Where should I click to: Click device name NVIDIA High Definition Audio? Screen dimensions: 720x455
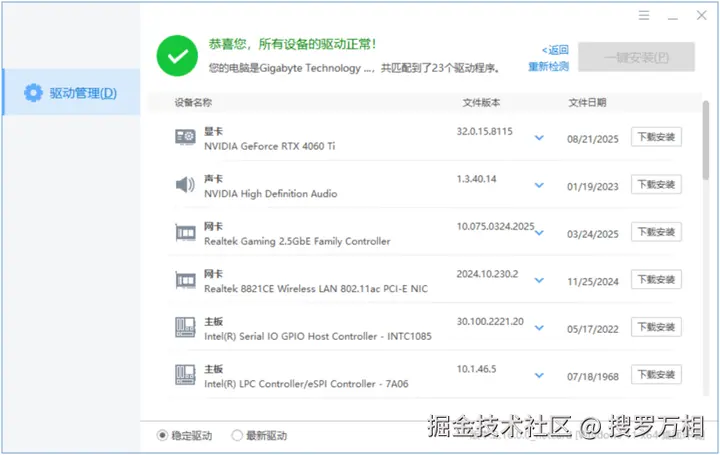pos(270,194)
